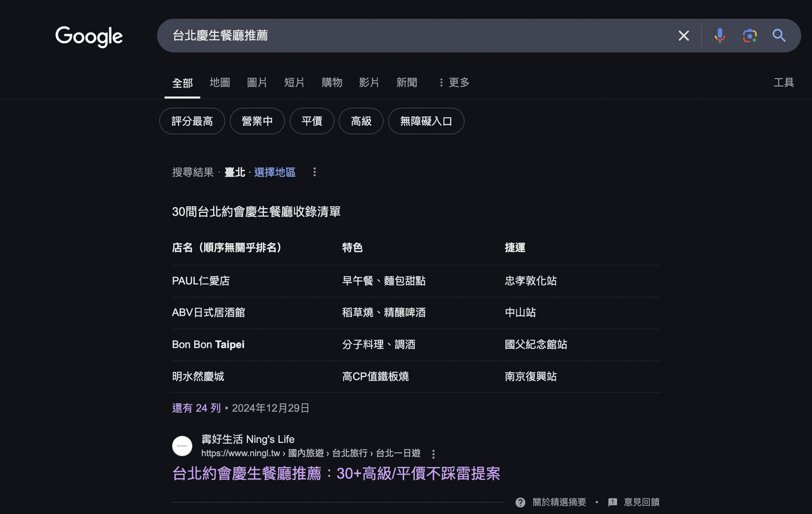Viewport: 812px width, 514px height.
Task: Click the Ning's Life site favicon
Action: 182,446
